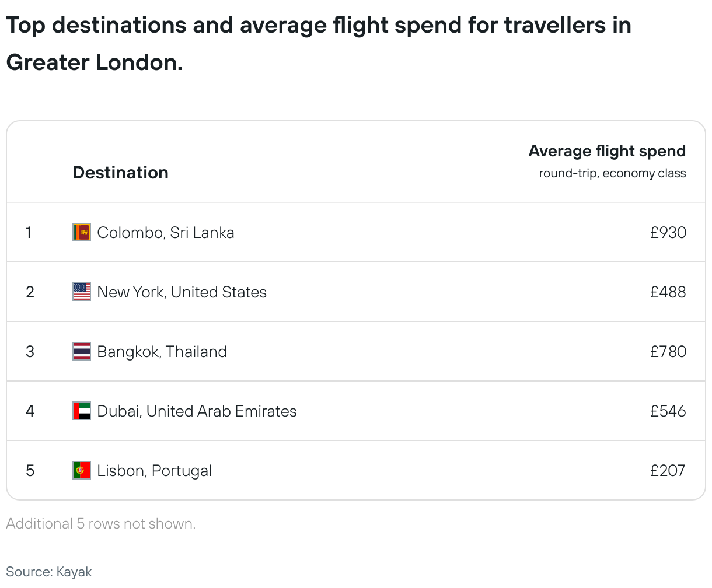Click the £780 flight spend value

point(668,352)
